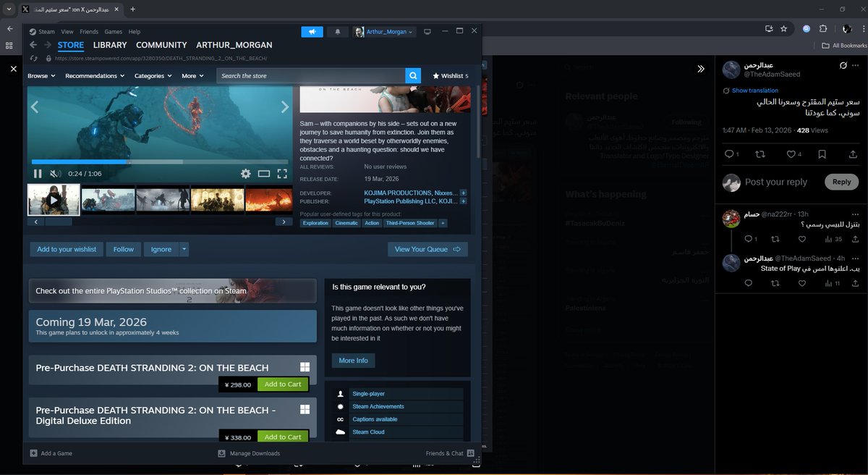868x475 pixels.
Task: Reply button on the X post
Action: click(x=841, y=182)
